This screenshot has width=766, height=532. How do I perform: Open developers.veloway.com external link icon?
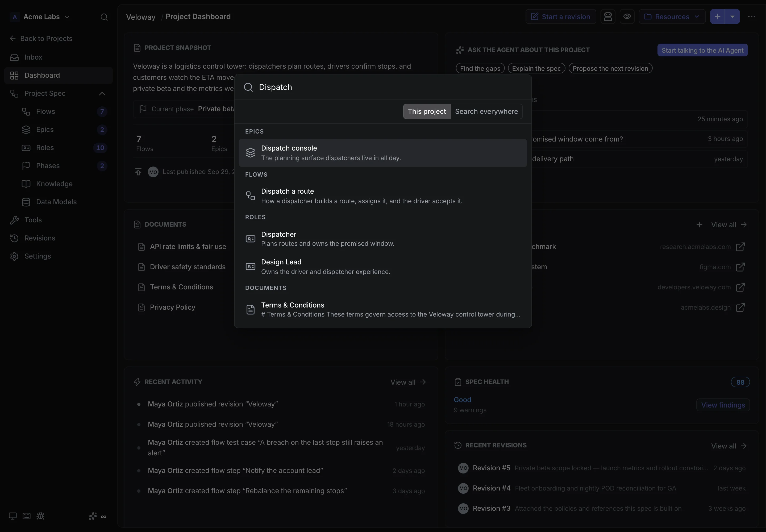click(740, 287)
